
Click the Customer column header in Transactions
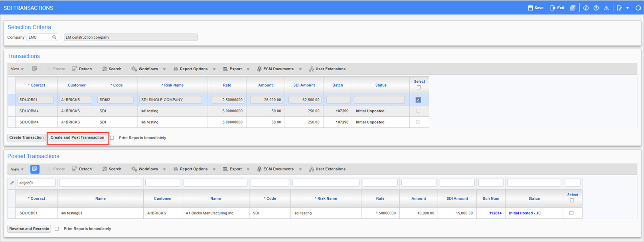point(77,85)
